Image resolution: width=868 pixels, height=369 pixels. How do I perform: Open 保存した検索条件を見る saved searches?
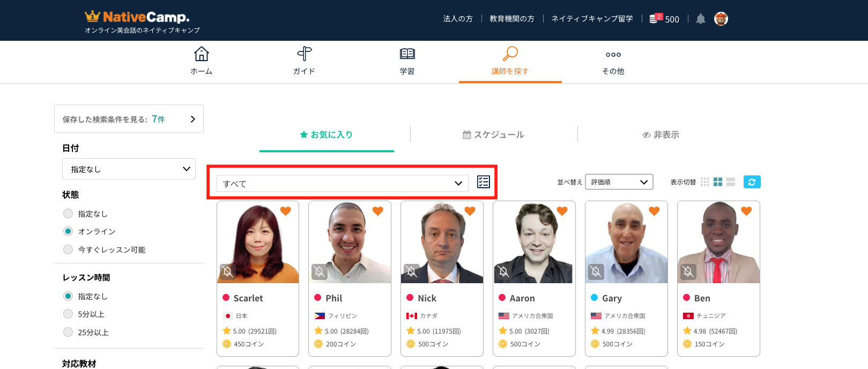tap(129, 119)
